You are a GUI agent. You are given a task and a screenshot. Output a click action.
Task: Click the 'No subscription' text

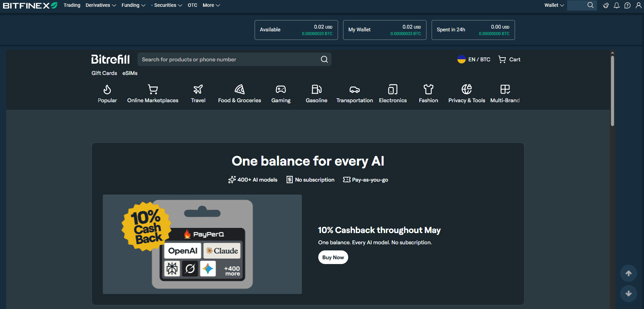315,180
